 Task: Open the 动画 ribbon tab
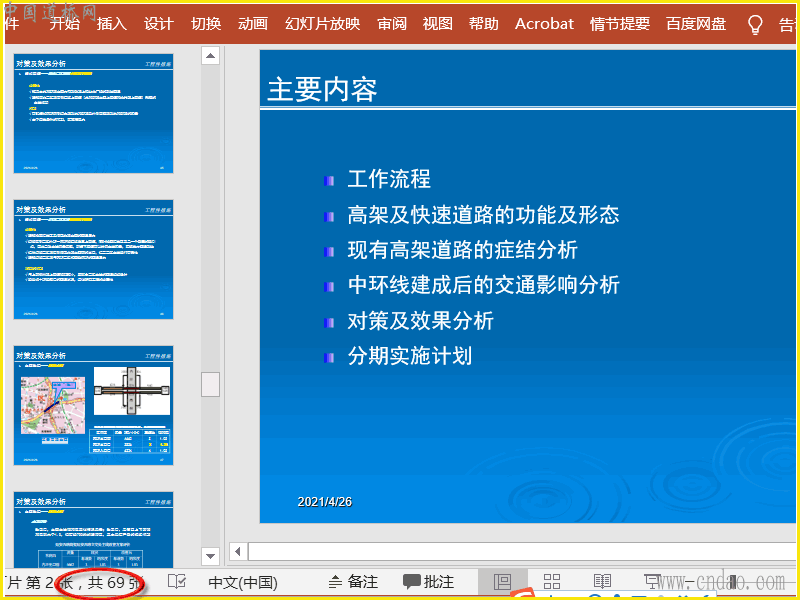[x=253, y=23]
